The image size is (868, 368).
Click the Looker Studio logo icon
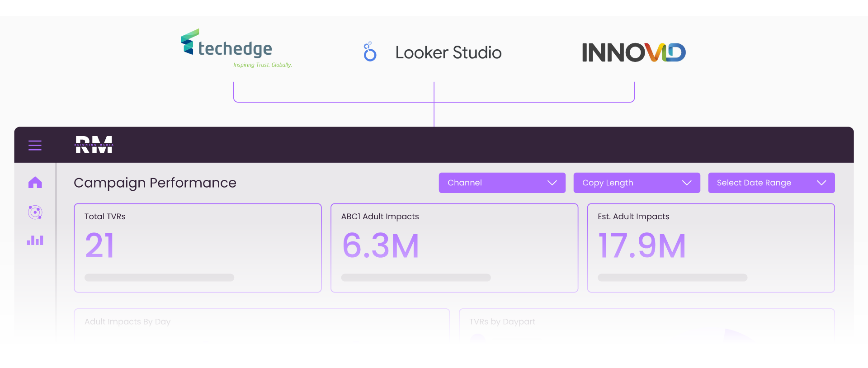370,52
